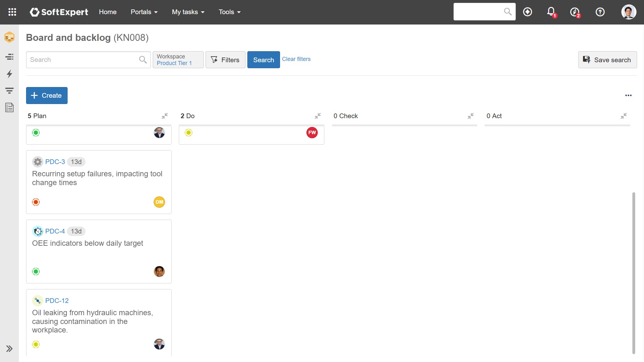This screenshot has height=362, width=644.
Task: Click the yellow priority indicator on PDC-12
Action: 36,344
